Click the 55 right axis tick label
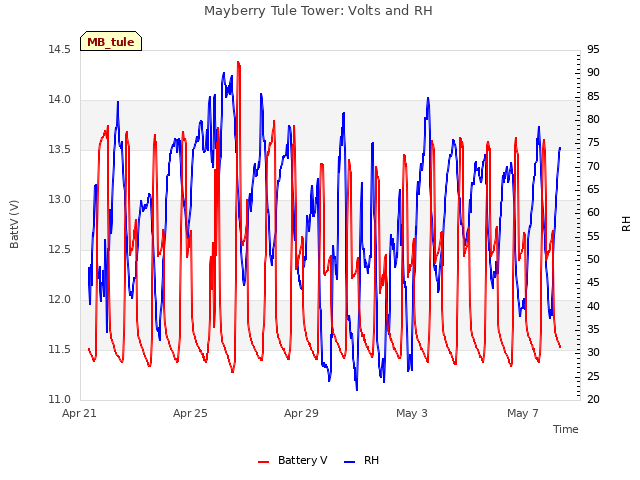This screenshot has width=640, height=480. 593,236
